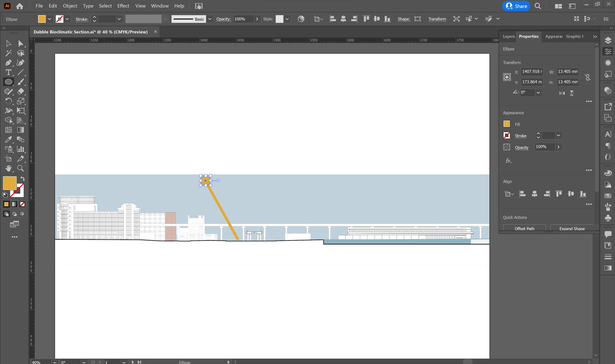
Task: Open Shape options link in control bar
Action: (x=404, y=19)
